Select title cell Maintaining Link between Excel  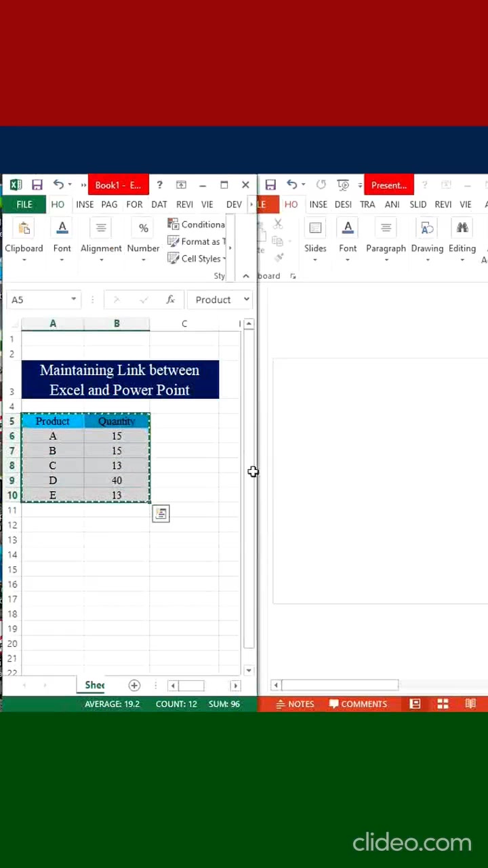coord(120,380)
